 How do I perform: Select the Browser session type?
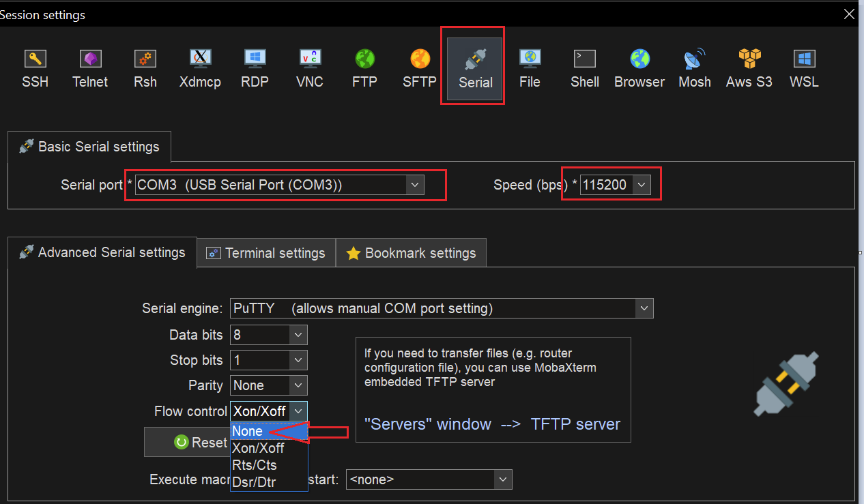[x=639, y=66]
